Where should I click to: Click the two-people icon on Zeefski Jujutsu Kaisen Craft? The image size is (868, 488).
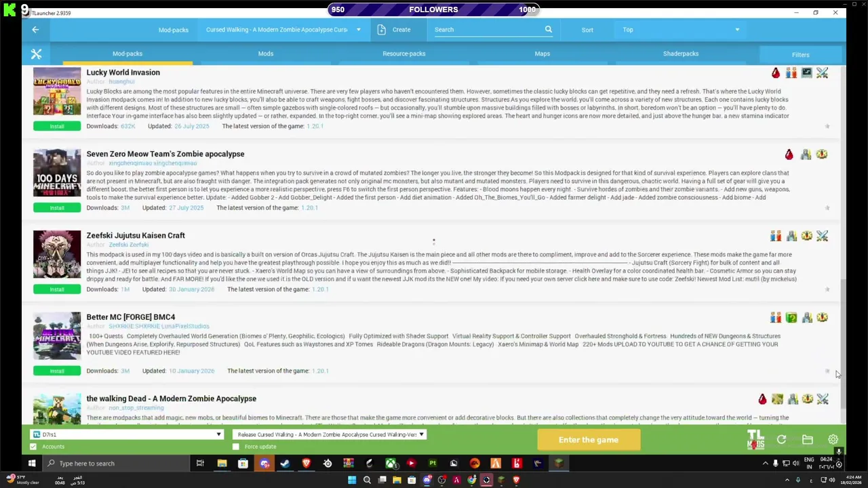[x=776, y=236]
